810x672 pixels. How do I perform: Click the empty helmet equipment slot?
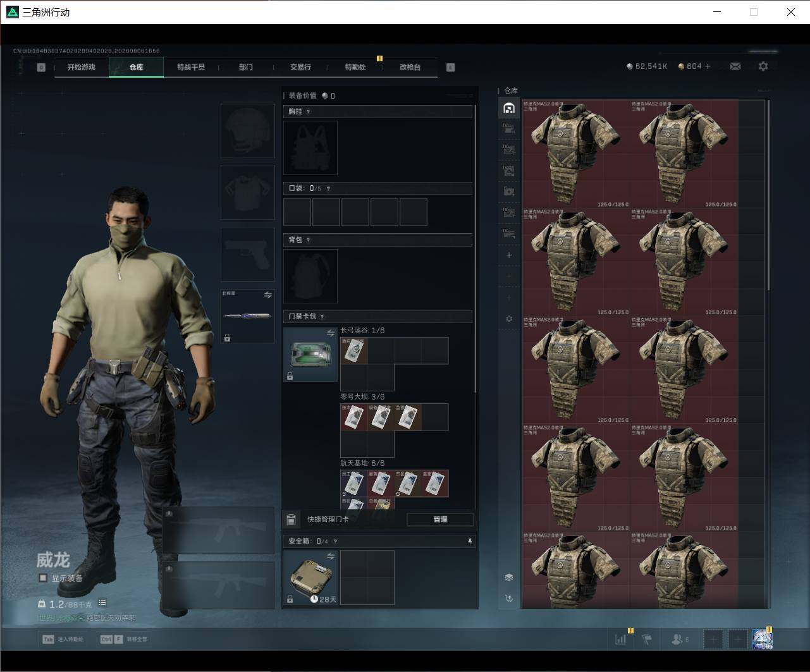click(x=248, y=131)
